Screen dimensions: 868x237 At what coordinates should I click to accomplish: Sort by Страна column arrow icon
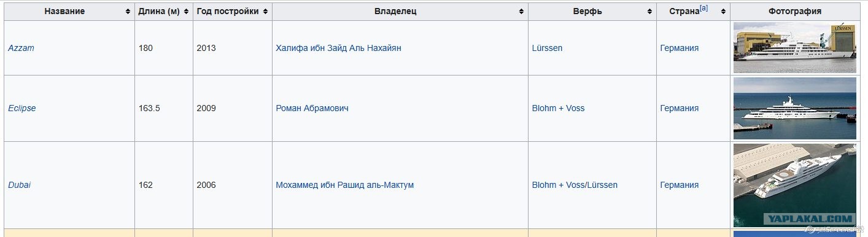[x=724, y=12]
